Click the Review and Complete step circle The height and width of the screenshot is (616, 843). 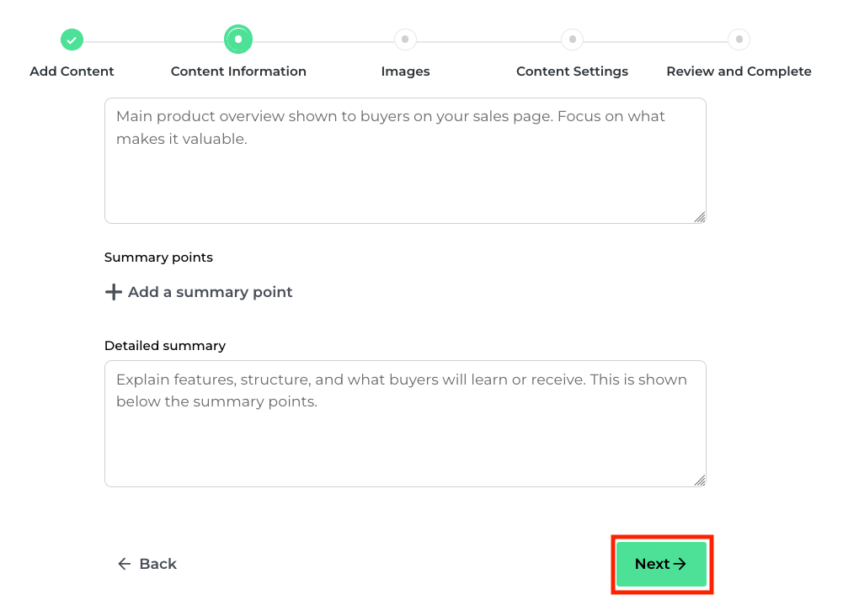(x=739, y=40)
